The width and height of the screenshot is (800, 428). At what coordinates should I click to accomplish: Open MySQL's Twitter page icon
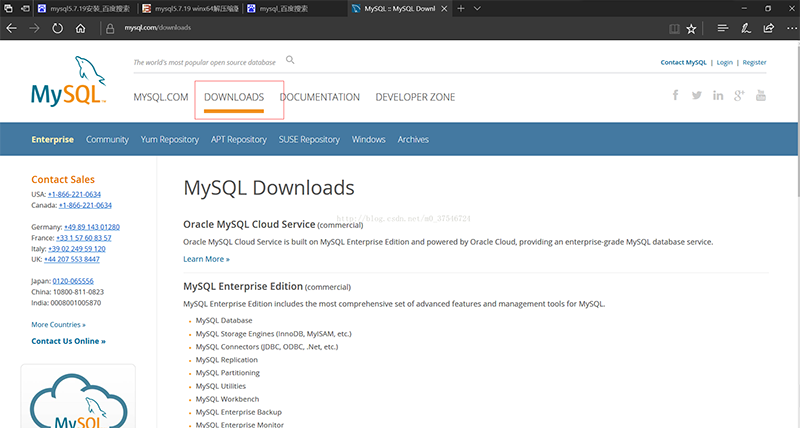pos(696,96)
